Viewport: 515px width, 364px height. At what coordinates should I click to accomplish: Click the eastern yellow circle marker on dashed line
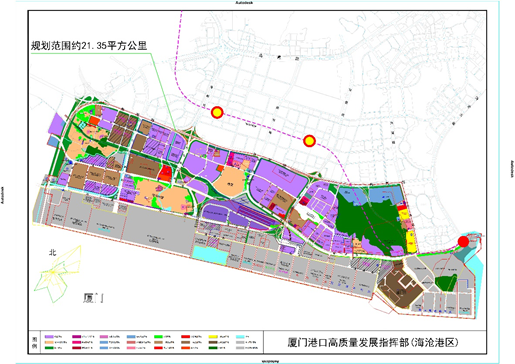pyautogui.click(x=309, y=141)
